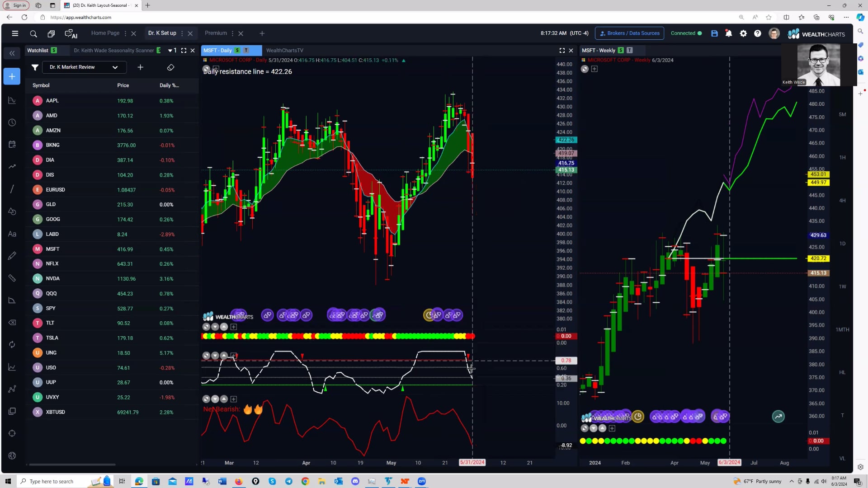Open the Home Page tab options kebab
The image size is (868, 488).
click(126, 33)
